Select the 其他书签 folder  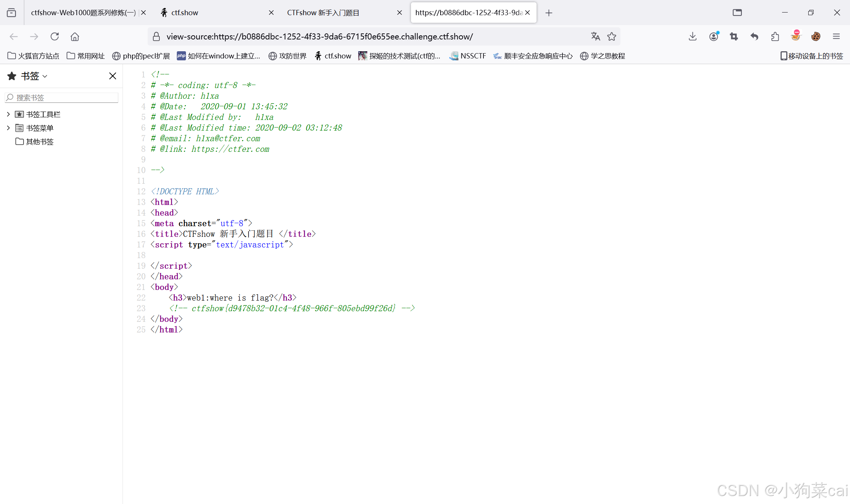coord(39,142)
